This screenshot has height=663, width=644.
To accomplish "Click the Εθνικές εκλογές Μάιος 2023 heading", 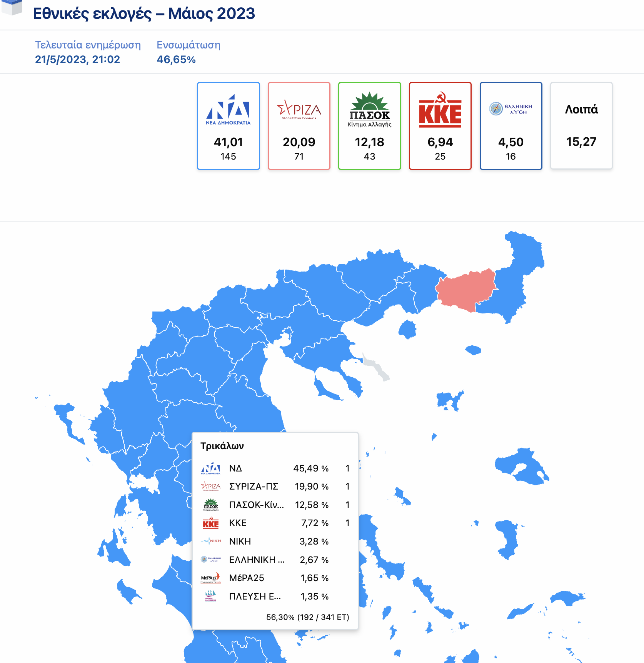I will [x=144, y=13].
